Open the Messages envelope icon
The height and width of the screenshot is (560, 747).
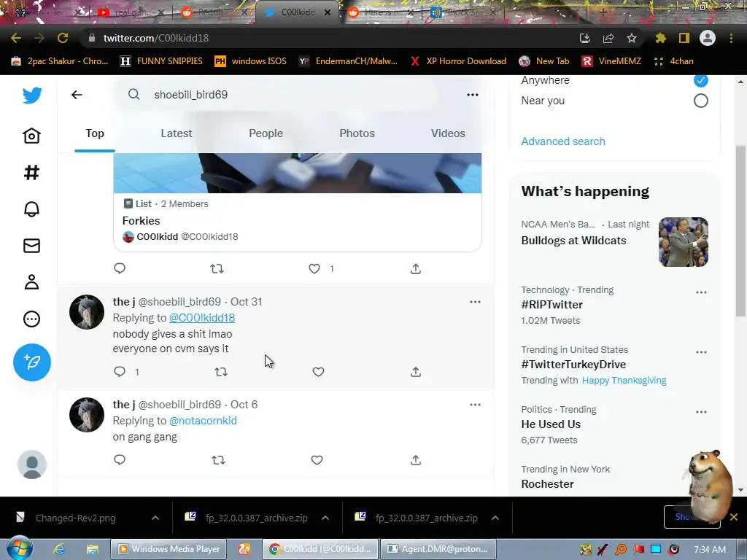tap(31, 246)
